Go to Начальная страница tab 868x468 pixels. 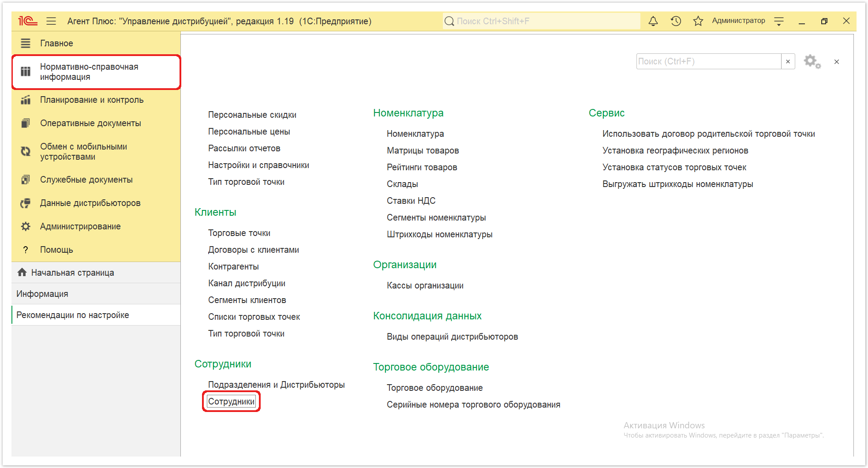pyautogui.click(x=96, y=273)
